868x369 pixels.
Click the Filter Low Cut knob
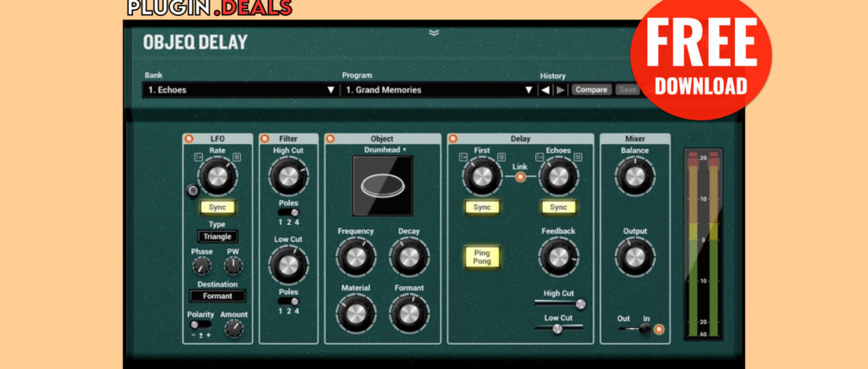(x=288, y=265)
